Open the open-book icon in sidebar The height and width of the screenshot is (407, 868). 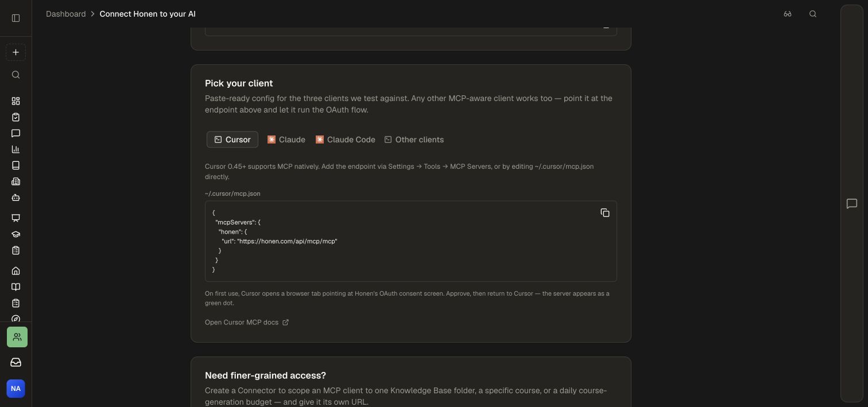pyautogui.click(x=15, y=287)
